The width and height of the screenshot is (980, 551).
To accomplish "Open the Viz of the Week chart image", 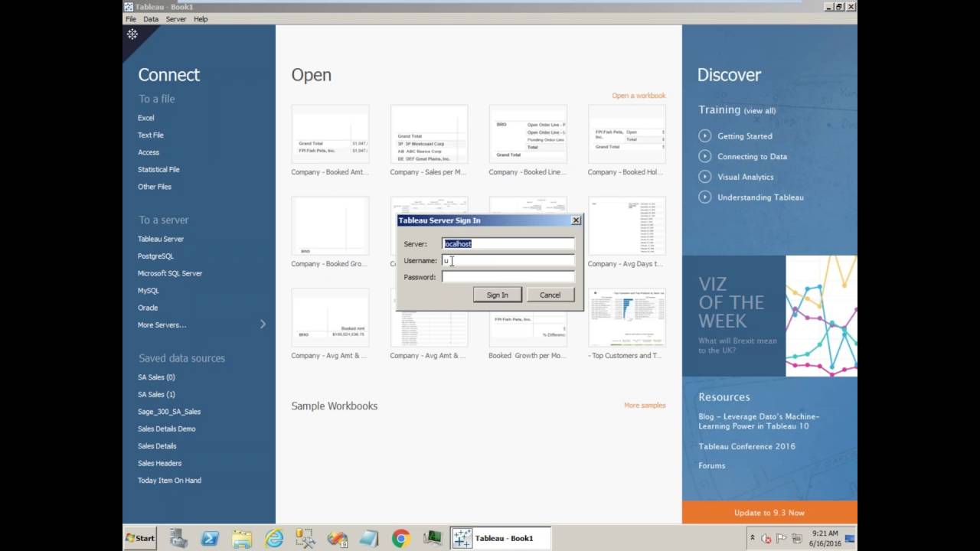I will click(x=822, y=315).
